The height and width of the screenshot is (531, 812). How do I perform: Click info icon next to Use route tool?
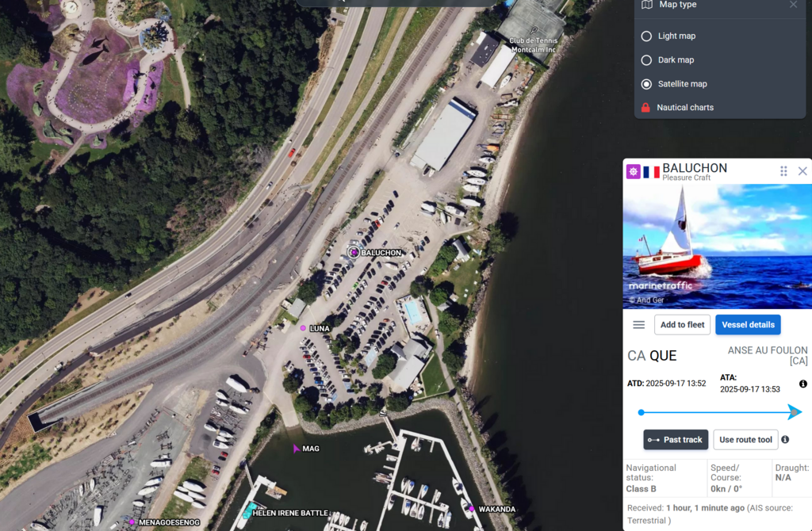[x=785, y=439]
